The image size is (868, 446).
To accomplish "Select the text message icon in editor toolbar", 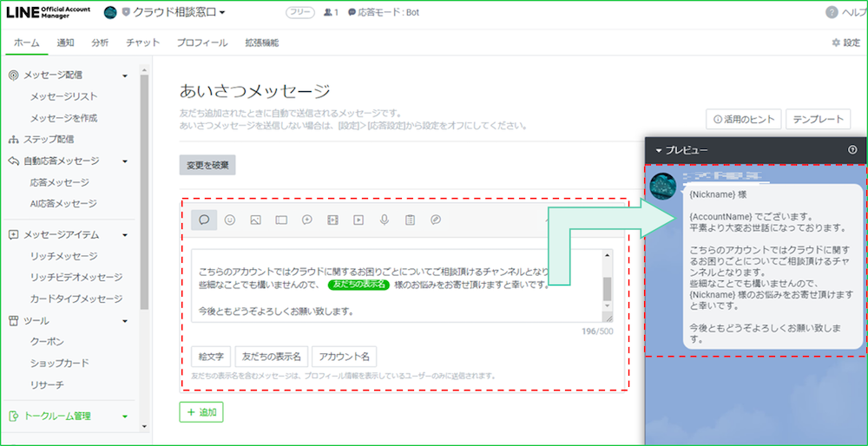I will [204, 220].
